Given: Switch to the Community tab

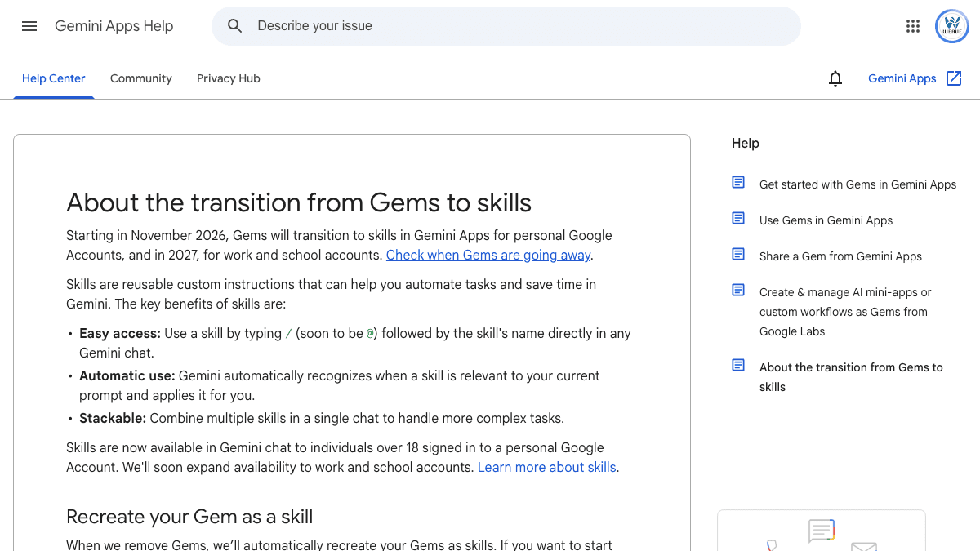Looking at the screenshot, I should click(141, 78).
